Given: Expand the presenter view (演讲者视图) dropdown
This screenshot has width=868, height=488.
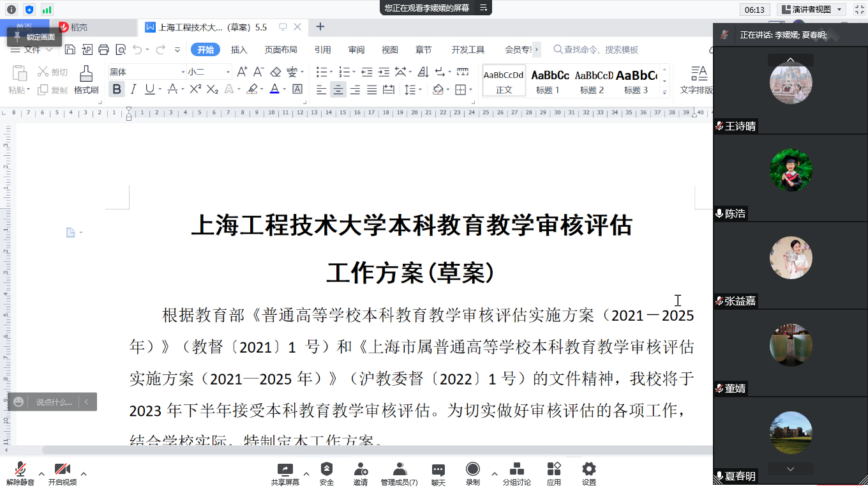Looking at the screenshot, I should (839, 10).
